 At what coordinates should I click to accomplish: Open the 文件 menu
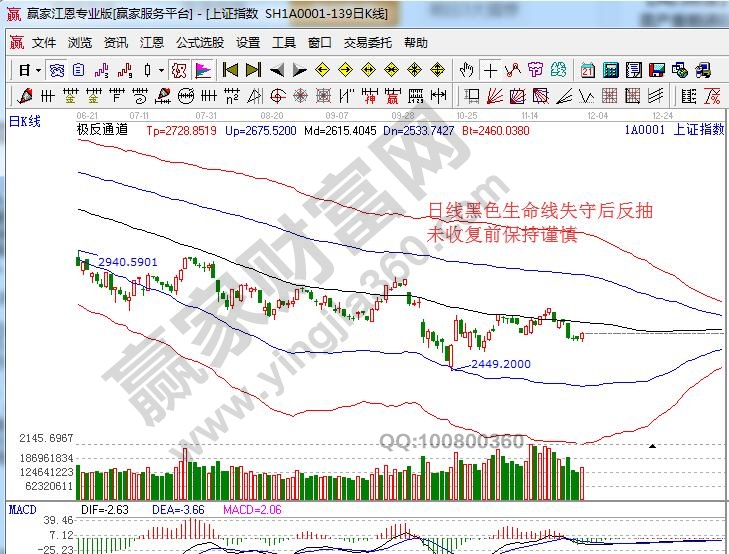(43, 43)
